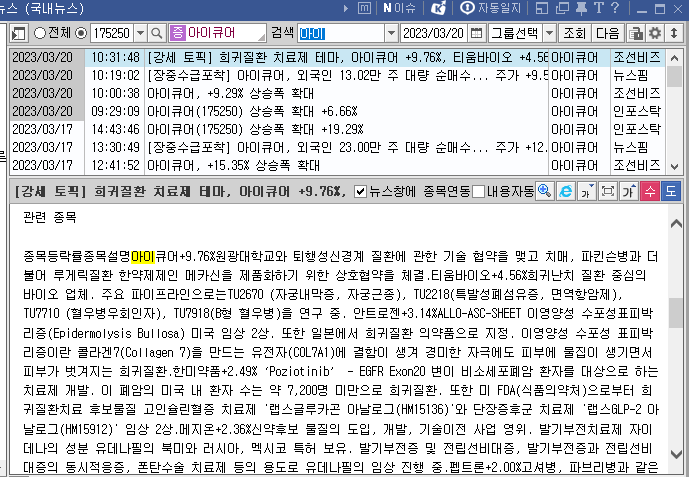The height and width of the screenshot is (477, 689).
Task: Click the window layout icon in title bar
Action: point(542,8)
